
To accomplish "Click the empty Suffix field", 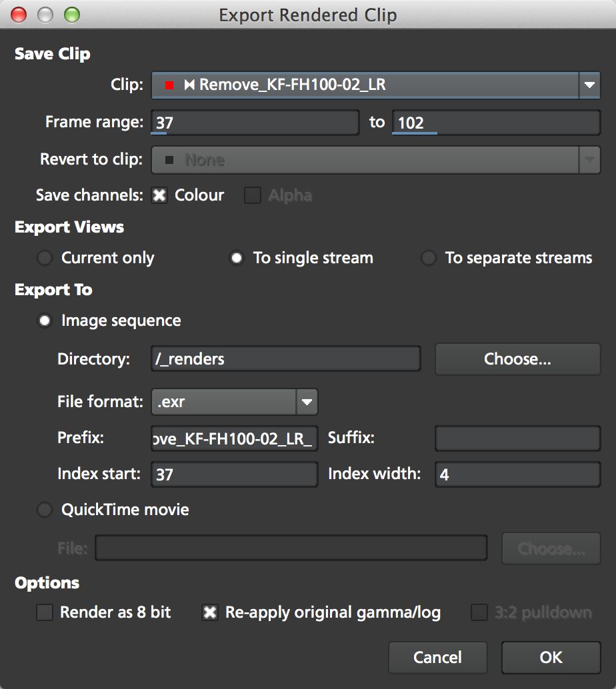I will (x=517, y=438).
